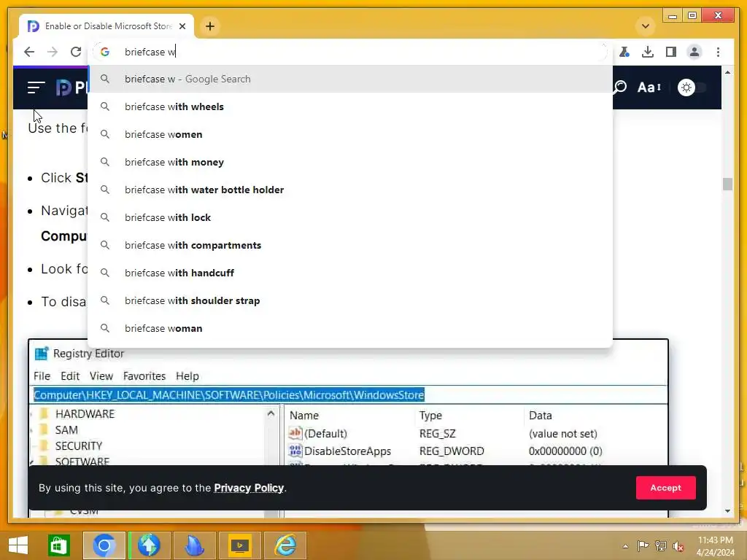Open Chrome Labs flask icon
Screen dimensions: 747x560
tap(624, 52)
